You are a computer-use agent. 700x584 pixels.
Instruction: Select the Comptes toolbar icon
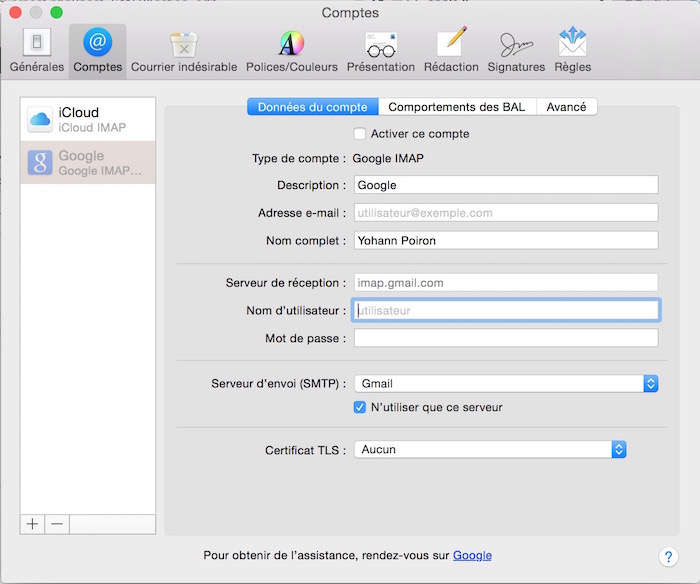pyautogui.click(x=97, y=50)
